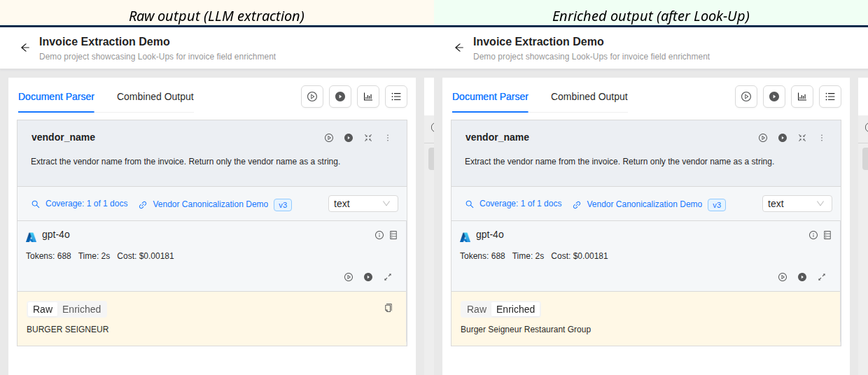
Task: Click BURGER SEIGNEUR output text
Action: (x=68, y=330)
